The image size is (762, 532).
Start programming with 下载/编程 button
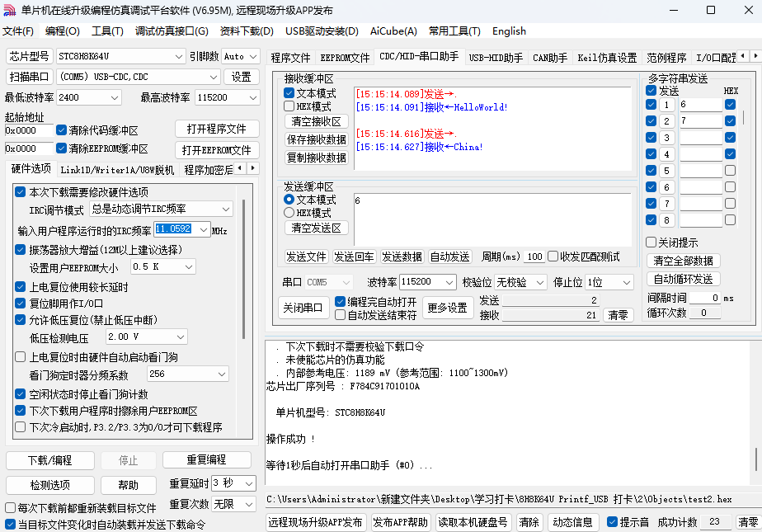pyautogui.click(x=50, y=460)
